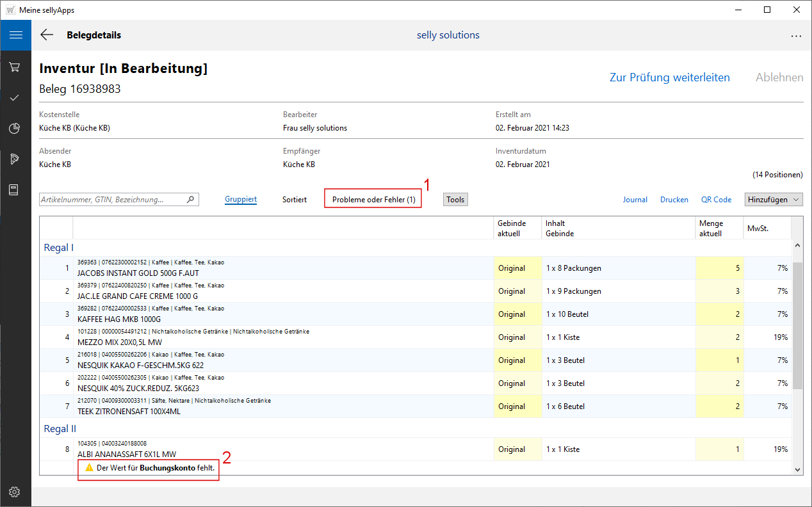Expand the Hinzufügen dropdown
The width and height of the screenshot is (812, 507).
tap(774, 200)
